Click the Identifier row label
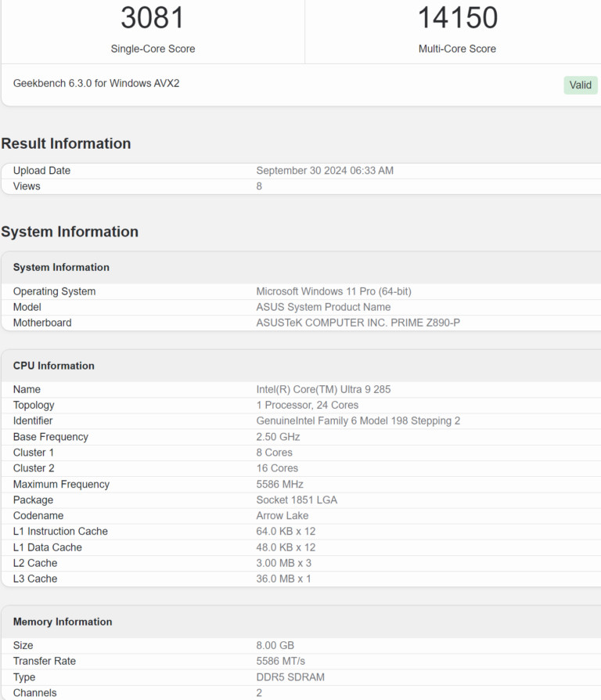This screenshot has height=700, width=601. pos(33,421)
